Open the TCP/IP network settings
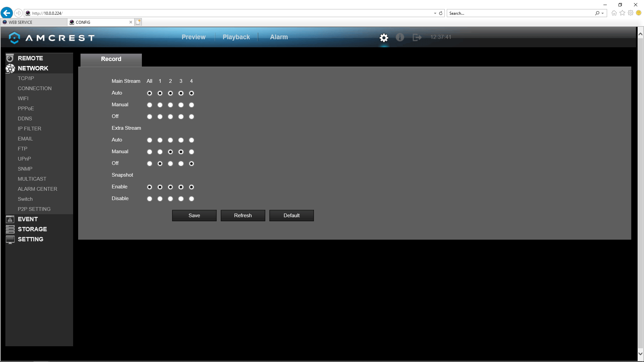Image resolution: width=644 pixels, height=362 pixels. (26, 78)
